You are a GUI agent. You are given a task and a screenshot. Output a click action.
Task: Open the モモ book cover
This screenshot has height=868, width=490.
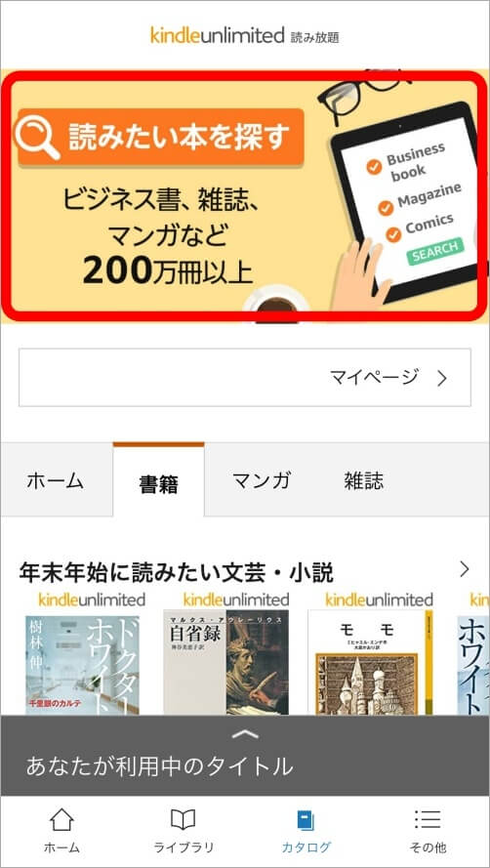click(x=370, y=663)
